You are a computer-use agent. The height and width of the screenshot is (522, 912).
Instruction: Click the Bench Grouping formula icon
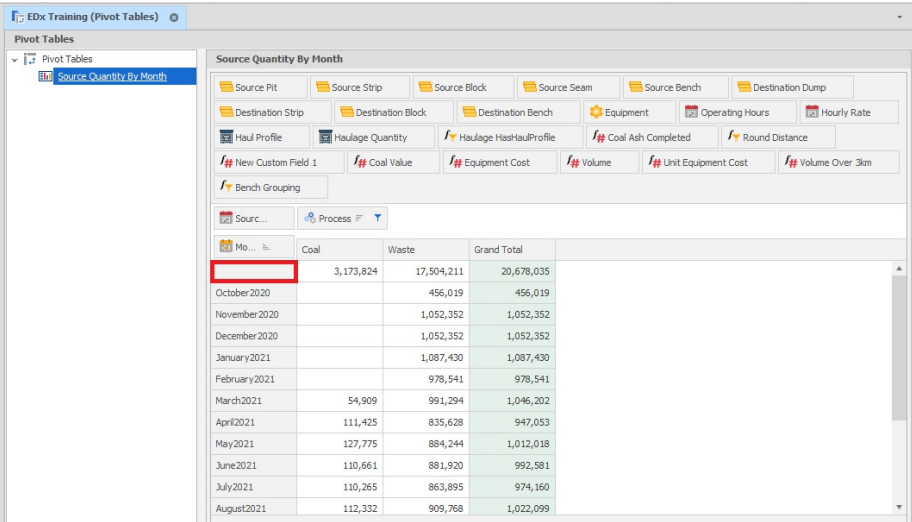226,187
